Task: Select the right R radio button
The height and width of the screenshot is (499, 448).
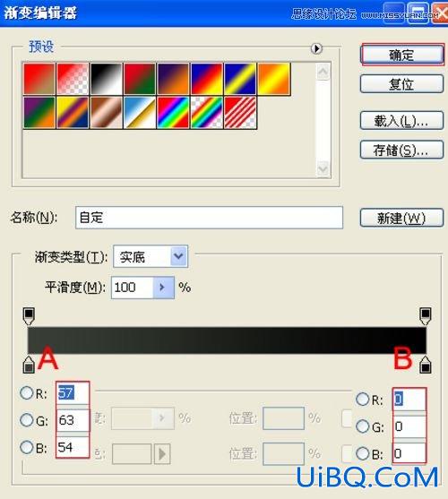Action: click(362, 399)
